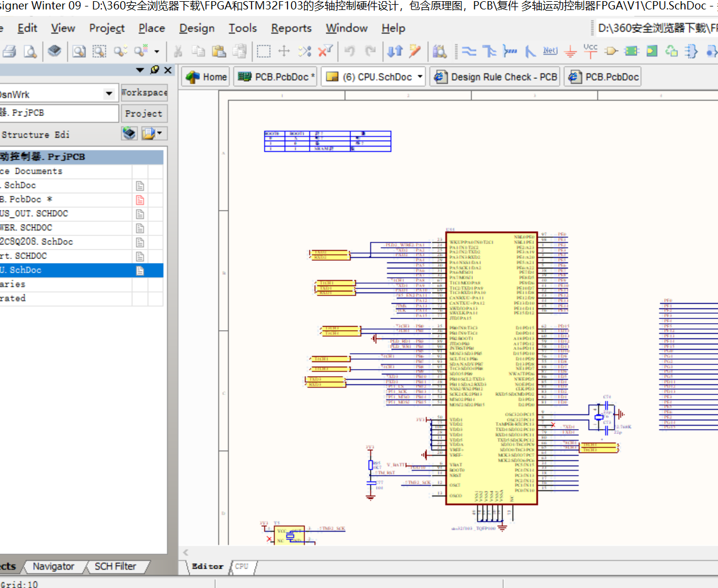Select the Place Wire tool
The image size is (718, 588).
pos(469,52)
